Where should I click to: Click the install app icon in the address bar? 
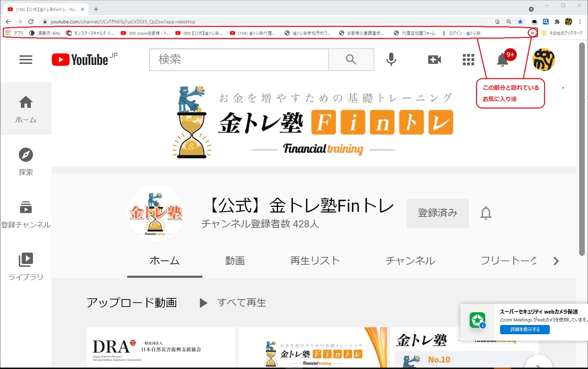tap(498, 22)
